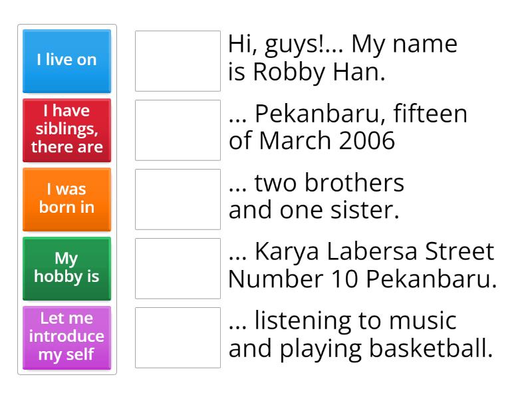
Task: Click the text mentioning Karya Labersa Street Number 10
Action: pyautogui.click(x=359, y=265)
